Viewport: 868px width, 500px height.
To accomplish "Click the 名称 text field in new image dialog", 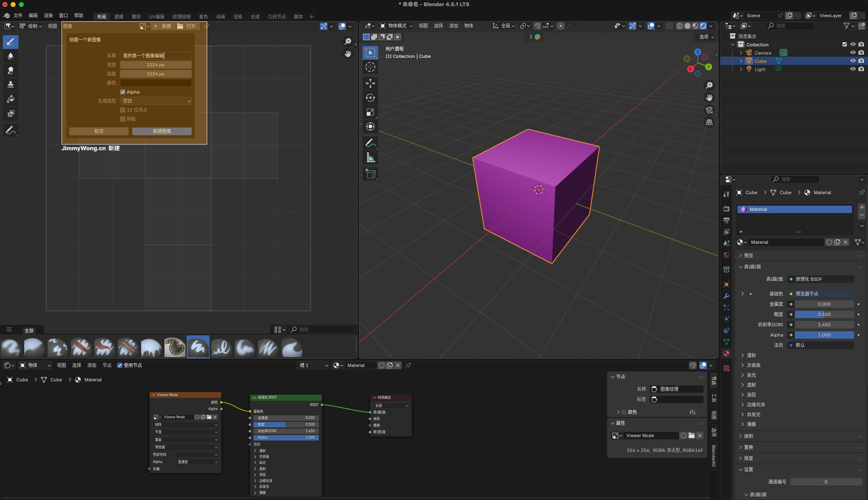I will point(156,56).
